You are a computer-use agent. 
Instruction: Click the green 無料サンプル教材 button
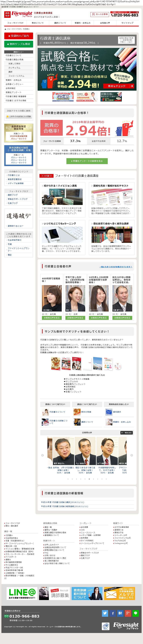point(19,44)
